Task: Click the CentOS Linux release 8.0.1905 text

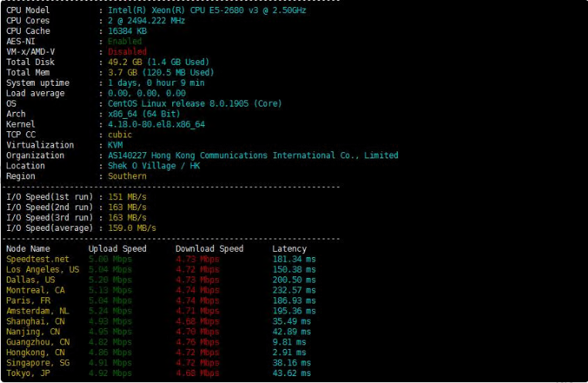Action: 195,103
